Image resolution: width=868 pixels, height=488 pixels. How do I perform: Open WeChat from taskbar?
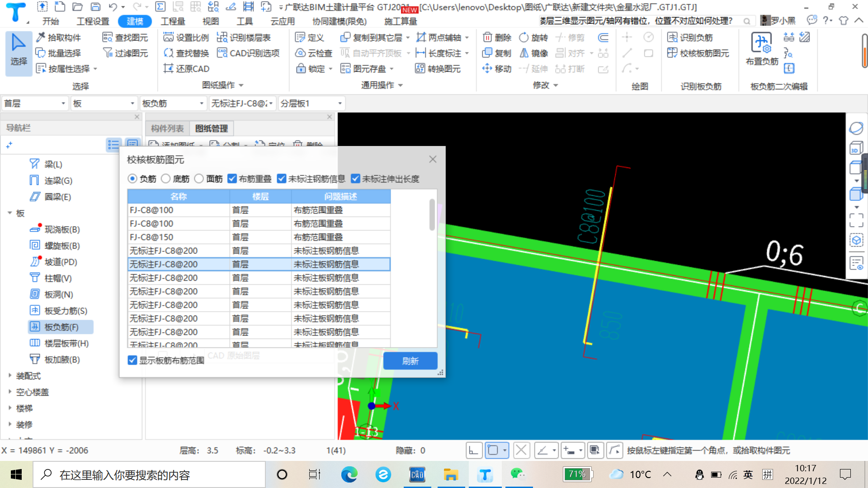coord(518,474)
